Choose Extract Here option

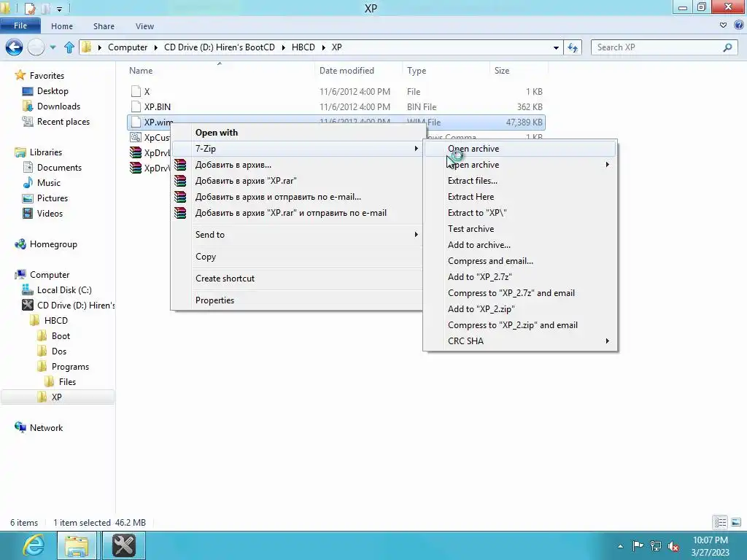pos(471,197)
